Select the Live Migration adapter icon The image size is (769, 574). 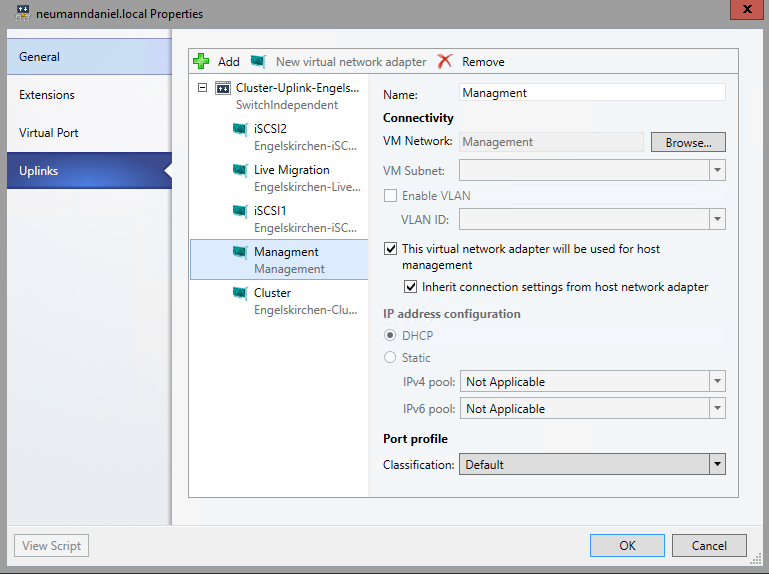240,170
